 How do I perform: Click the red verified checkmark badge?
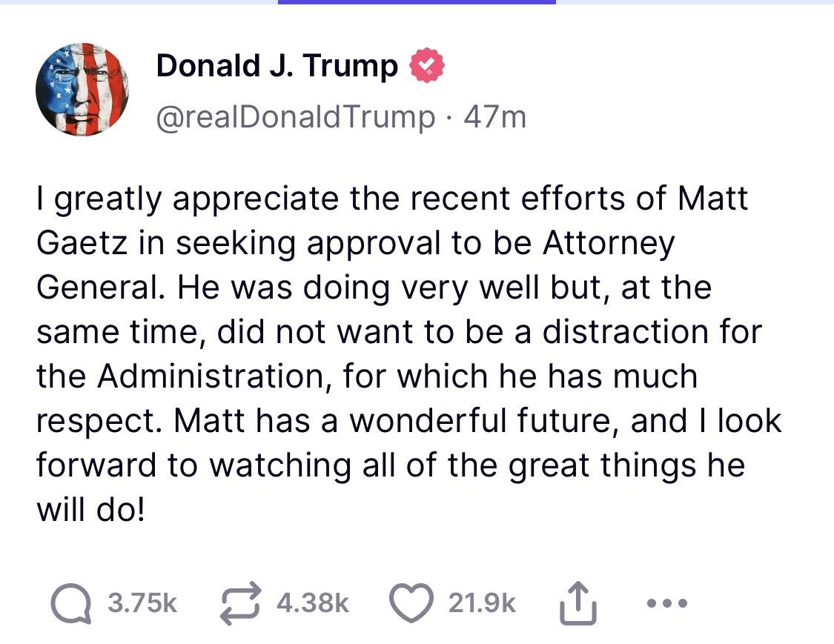point(428,66)
